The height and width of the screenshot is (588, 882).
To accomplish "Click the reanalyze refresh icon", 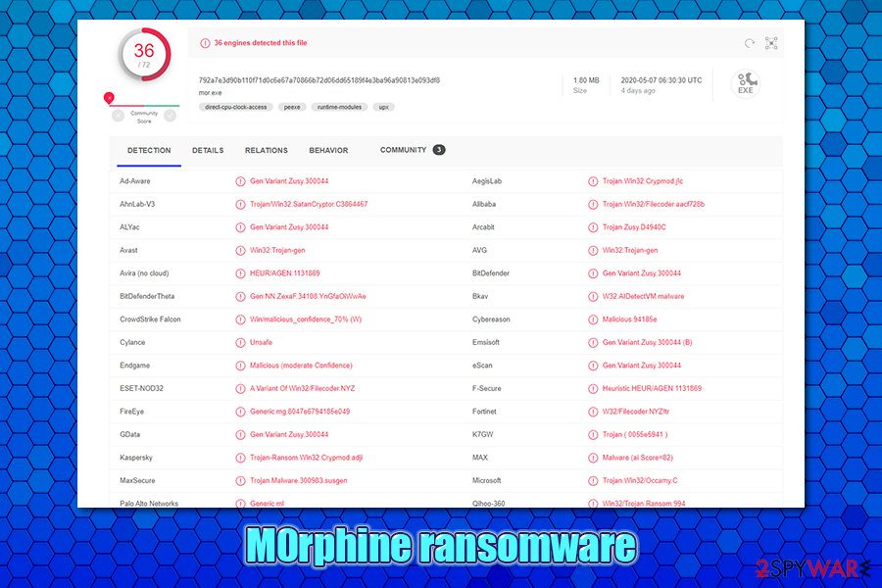I will [750, 43].
